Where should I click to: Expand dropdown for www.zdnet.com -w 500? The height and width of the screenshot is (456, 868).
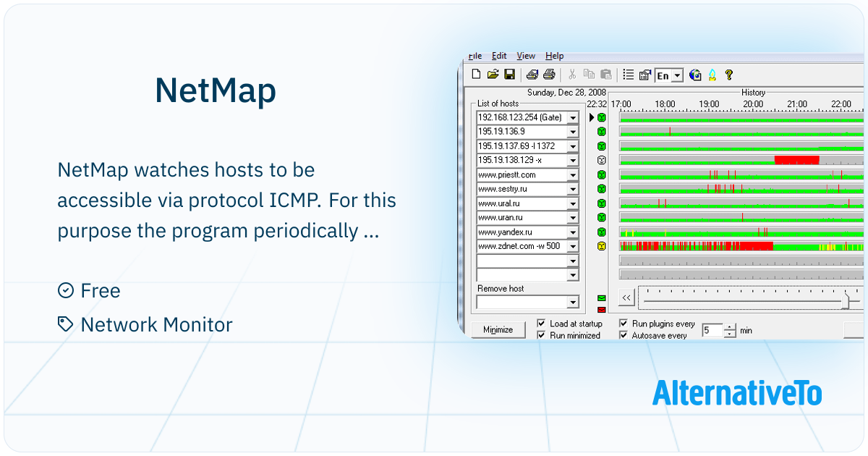point(573,246)
